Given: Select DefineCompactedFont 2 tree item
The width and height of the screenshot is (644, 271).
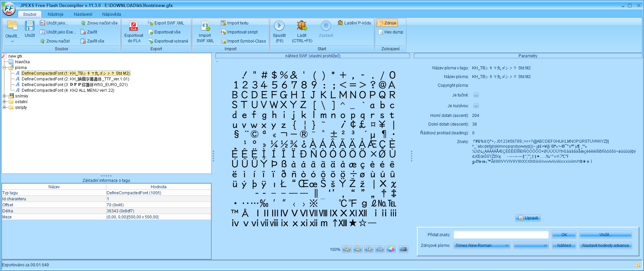Looking at the screenshot, I should [75, 79].
